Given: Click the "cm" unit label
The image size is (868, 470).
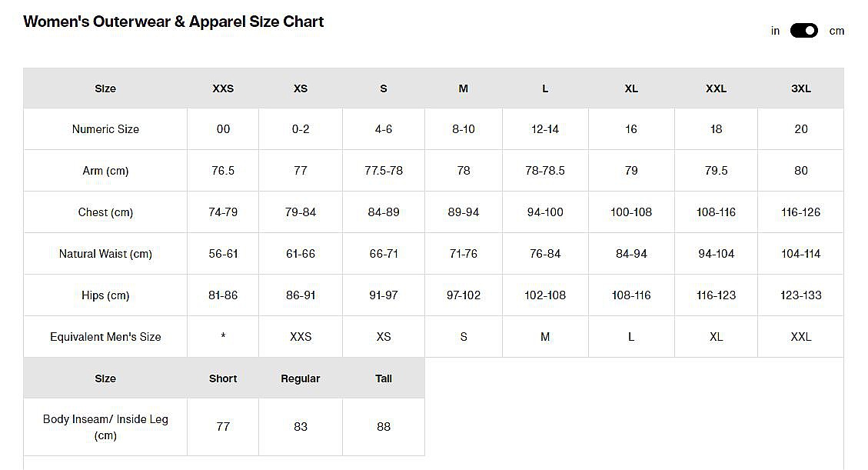Looking at the screenshot, I should tap(836, 31).
